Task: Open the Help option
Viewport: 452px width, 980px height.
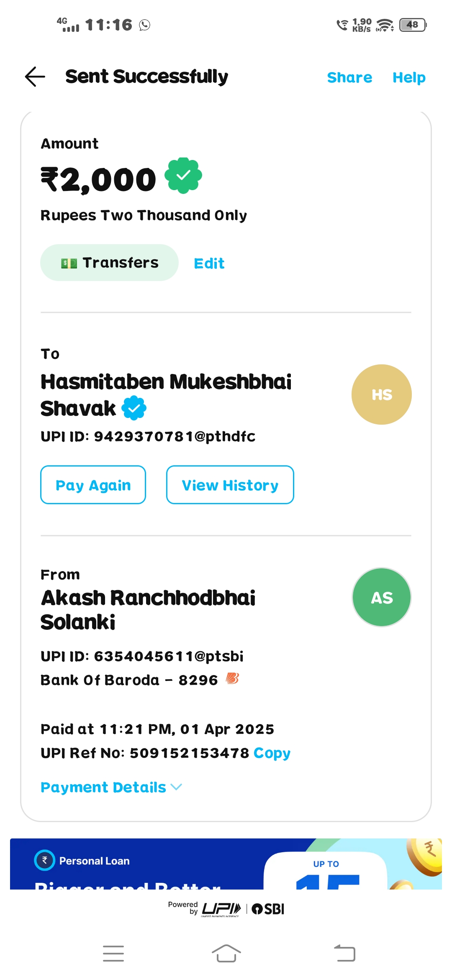Action: point(408,77)
